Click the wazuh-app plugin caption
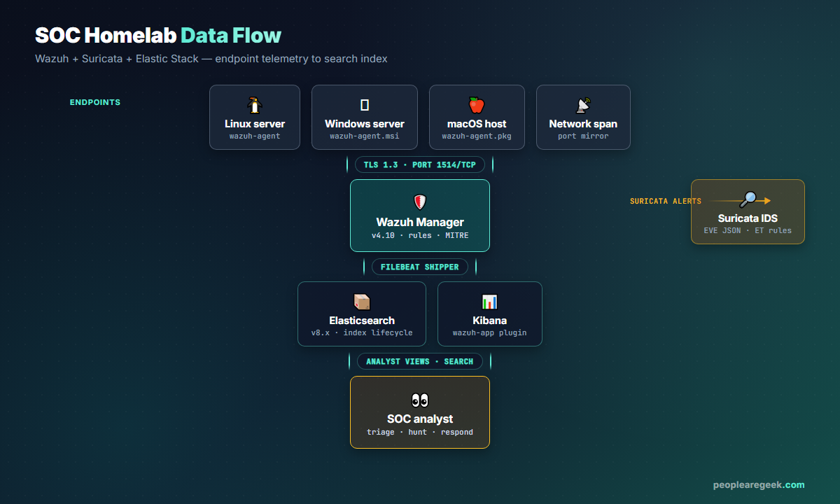This screenshot has height=504, width=840. [490, 332]
